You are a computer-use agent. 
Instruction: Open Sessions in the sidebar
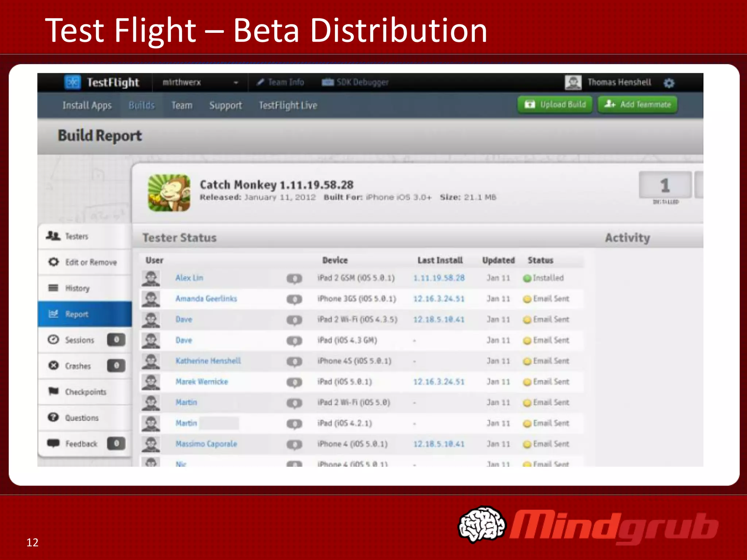[x=84, y=340]
